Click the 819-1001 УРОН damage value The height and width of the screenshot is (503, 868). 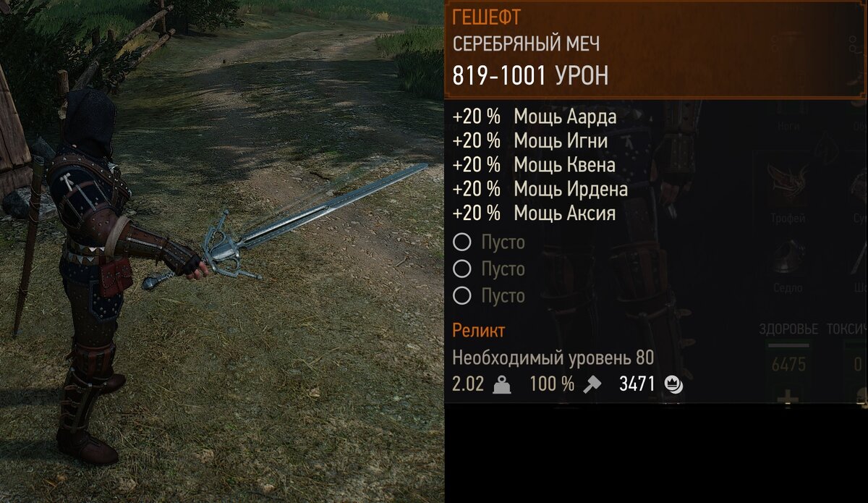coord(530,75)
